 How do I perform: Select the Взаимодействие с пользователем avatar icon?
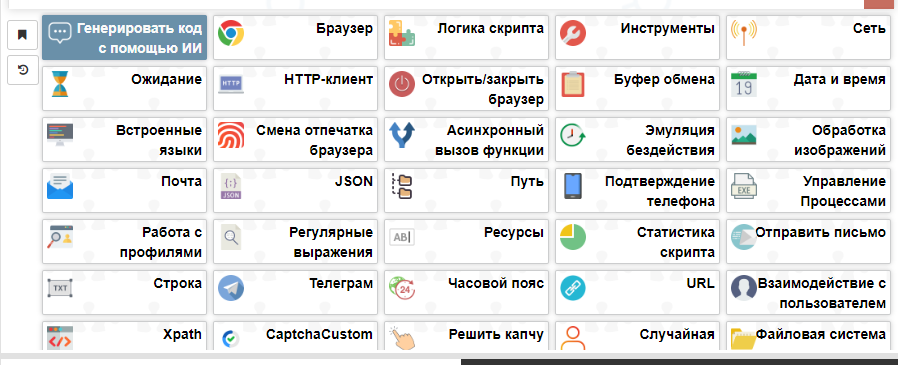tap(744, 288)
